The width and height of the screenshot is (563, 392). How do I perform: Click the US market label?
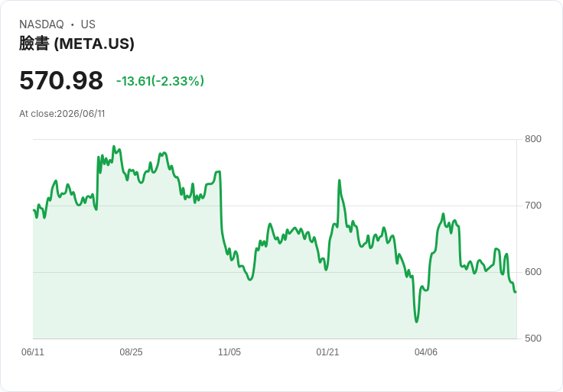point(88,24)
